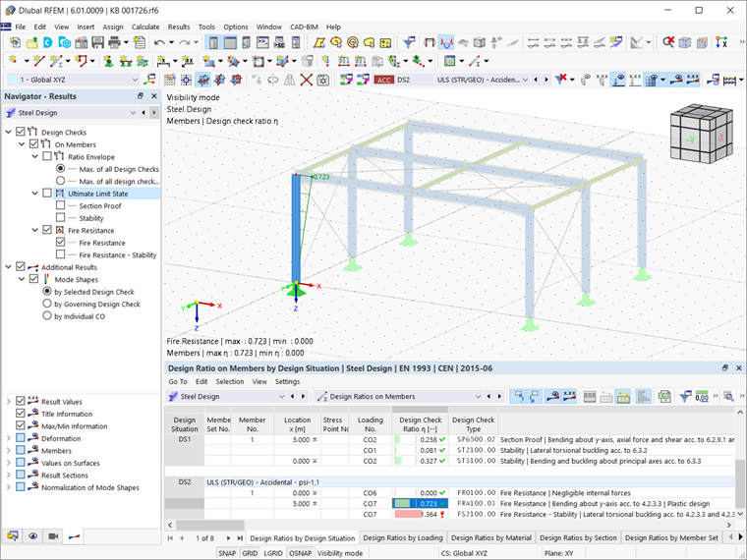The width and height of the screenshot is (747, 560).
Task: Enable the Section Proof checkbox
Action: [x=61, y=206]
